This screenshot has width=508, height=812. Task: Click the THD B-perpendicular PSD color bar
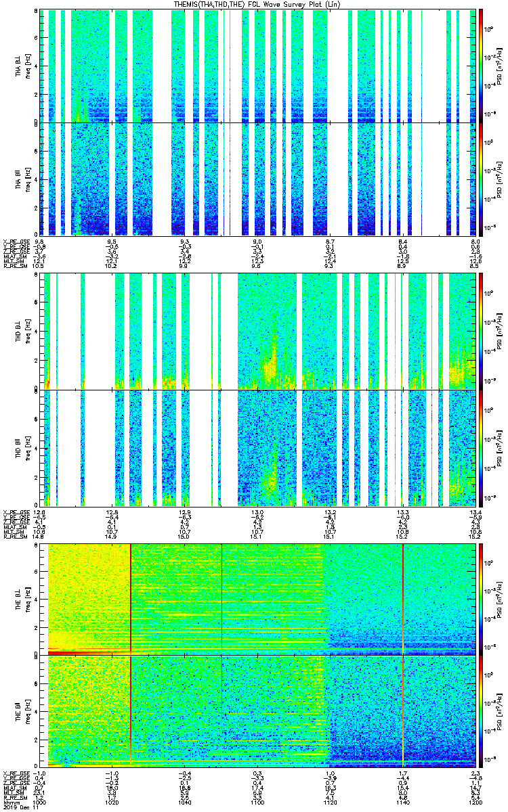point(481,331)
